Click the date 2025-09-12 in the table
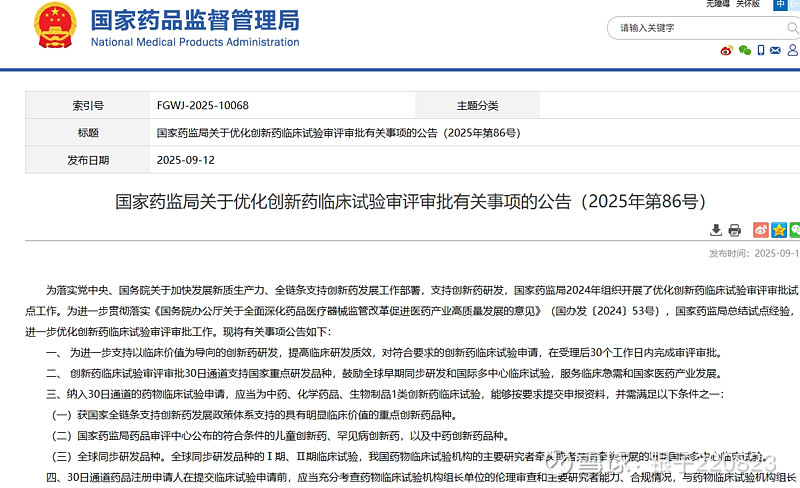 [186, 160]
